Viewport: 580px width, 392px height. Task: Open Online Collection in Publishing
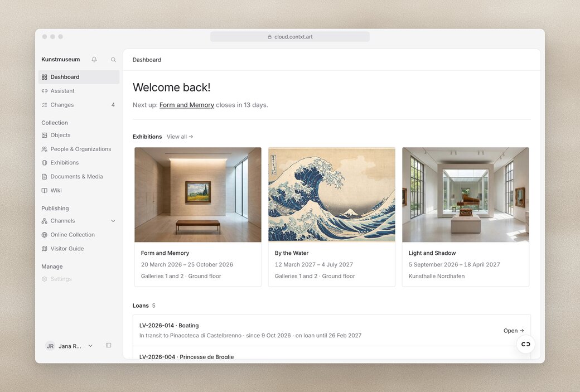click(79, 235)
